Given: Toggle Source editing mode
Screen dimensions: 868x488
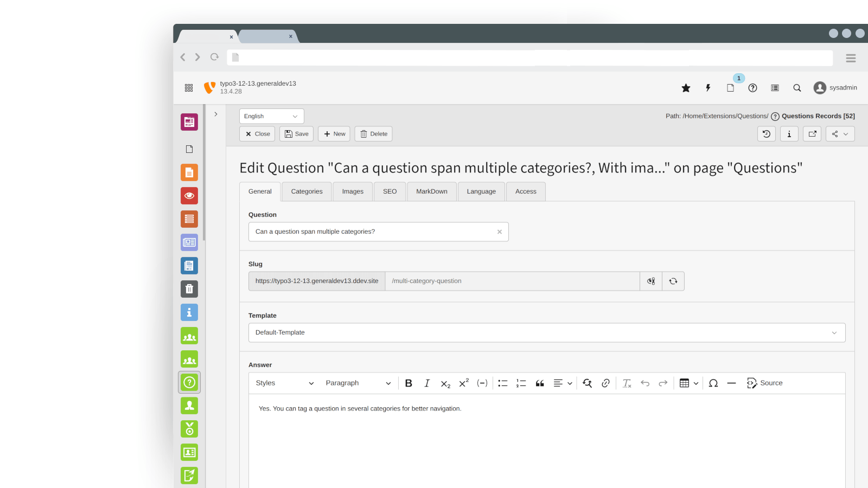Looking at the screenshot, I should (x=764, y=383).
